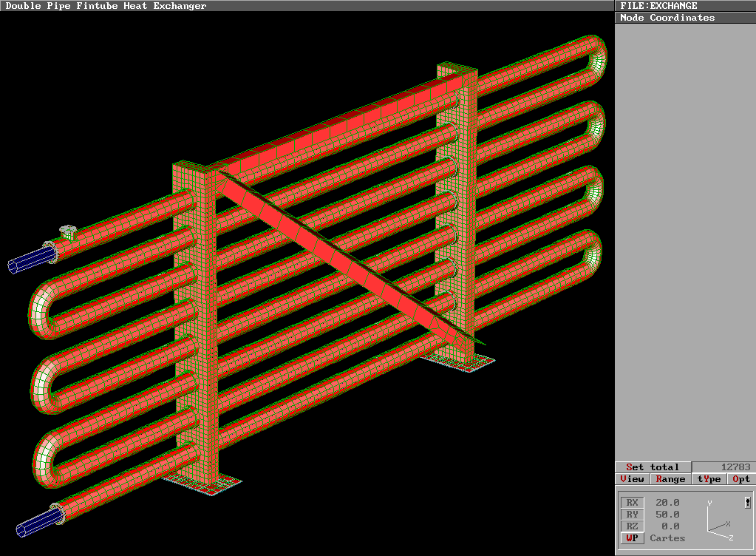Viewport: 756px width, 556px height.
Task: Open the Opt options menu
Action: point(741,479)
